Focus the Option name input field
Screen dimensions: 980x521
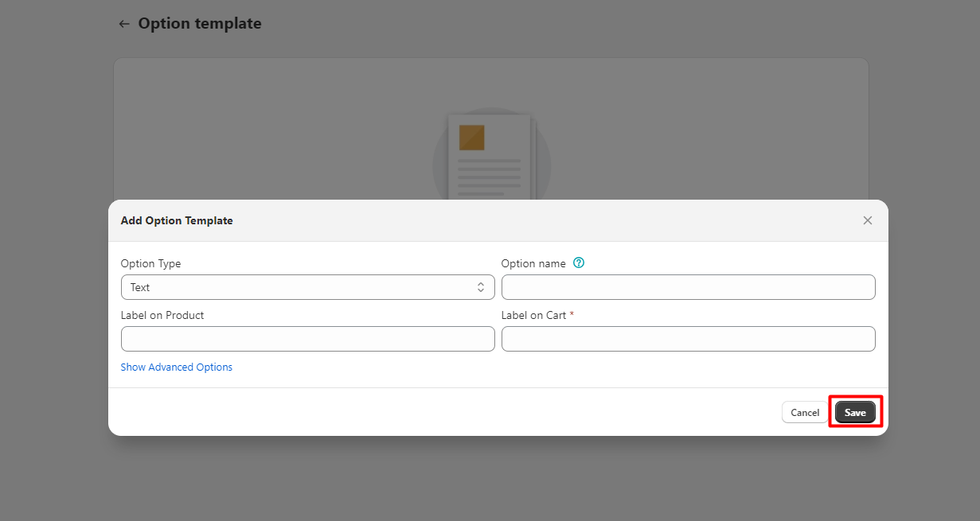tap(688, 287)
